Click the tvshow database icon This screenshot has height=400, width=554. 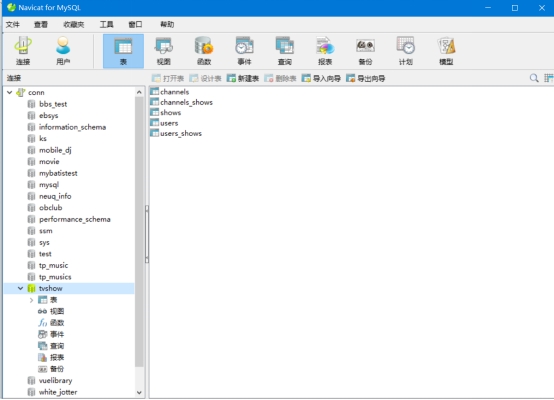(31, 288)
